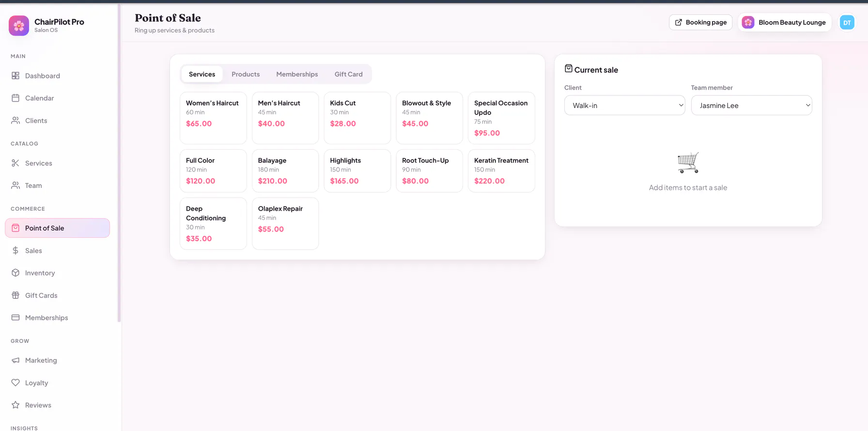Open the Client Walk-in dropdown
The image size is (868, 431).
[x=624, y=105]
